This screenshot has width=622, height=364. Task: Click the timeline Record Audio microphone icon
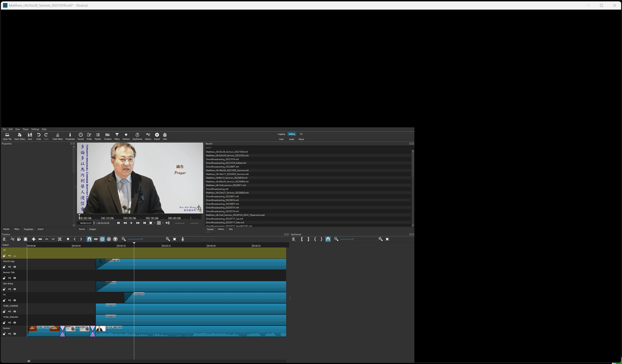pos(183,239)
